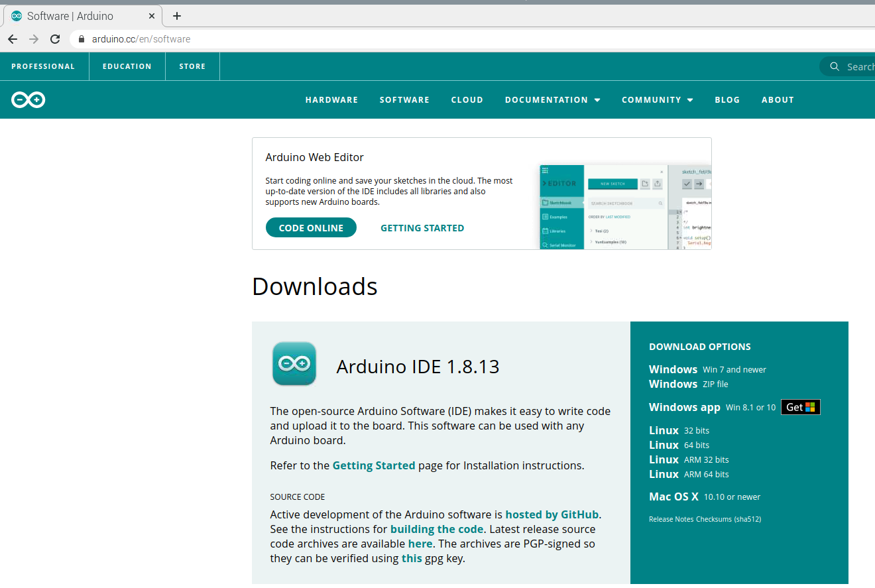This screenshot has height=588, width=875.
Task: Click the Microsoft Store Get badge
Action: click(801, 407)
